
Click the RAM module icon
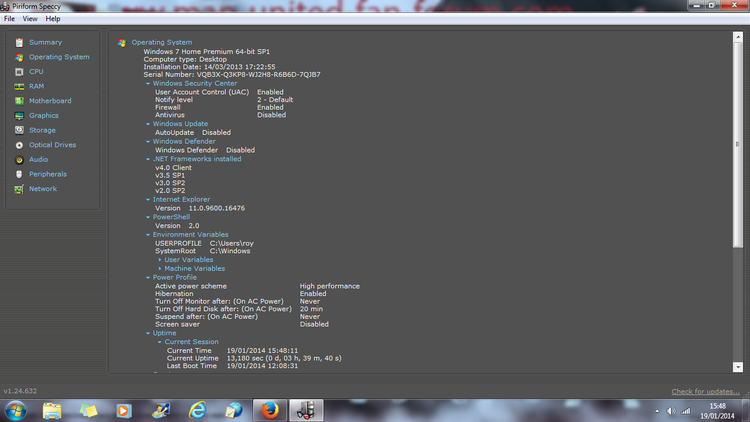[x=18, y=86]
